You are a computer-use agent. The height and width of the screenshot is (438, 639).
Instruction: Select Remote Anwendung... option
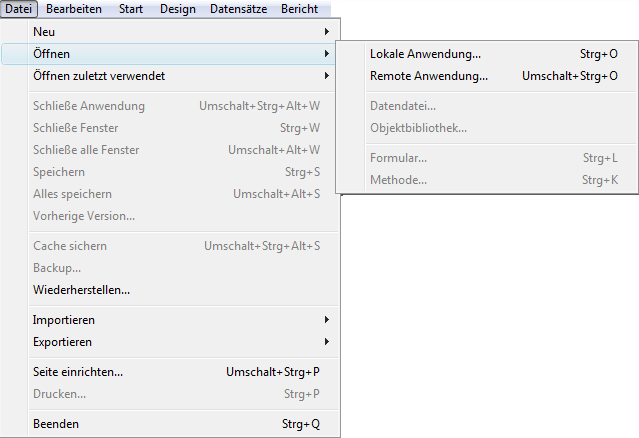pyautogui.click(x=429, y=76)
